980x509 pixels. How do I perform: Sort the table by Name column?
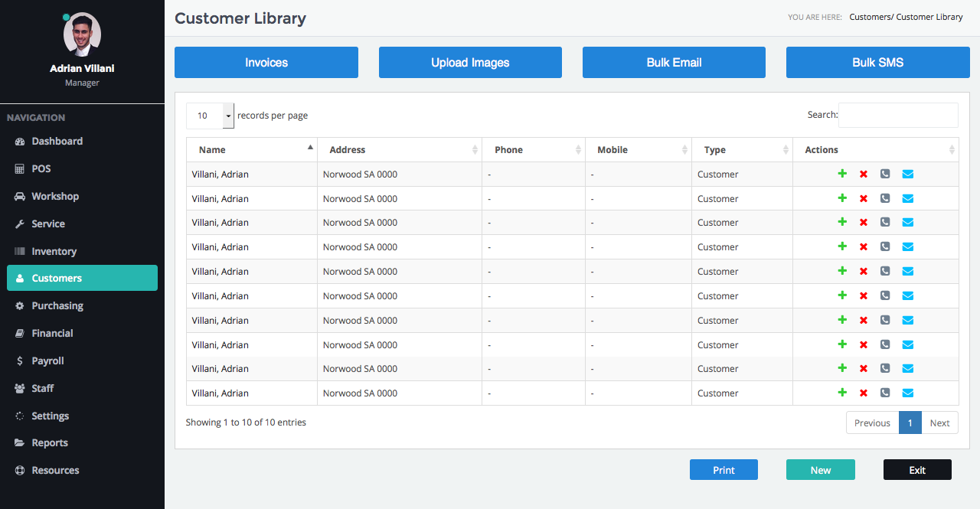[252, 150]
